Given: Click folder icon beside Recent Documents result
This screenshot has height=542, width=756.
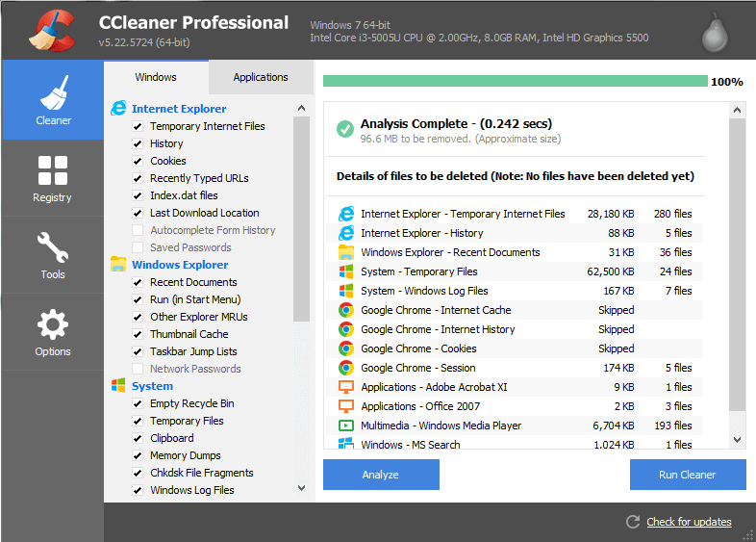Looking at the screenshot, I should 345,252.
